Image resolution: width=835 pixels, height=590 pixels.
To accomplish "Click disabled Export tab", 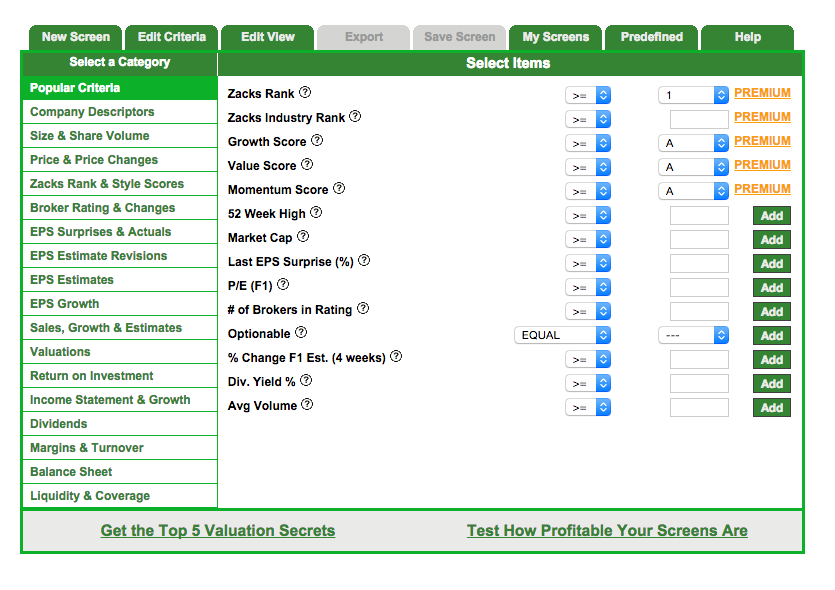I will click(x=364, y=37).
